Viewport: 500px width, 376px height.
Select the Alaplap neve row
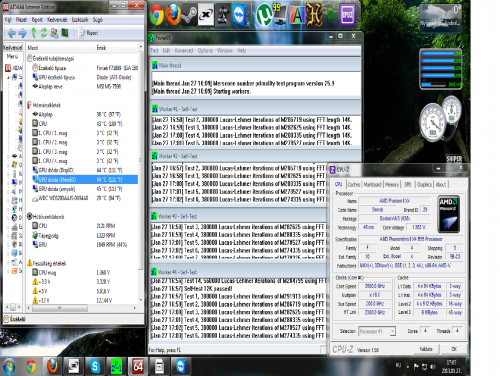click(x=85, y=86)
